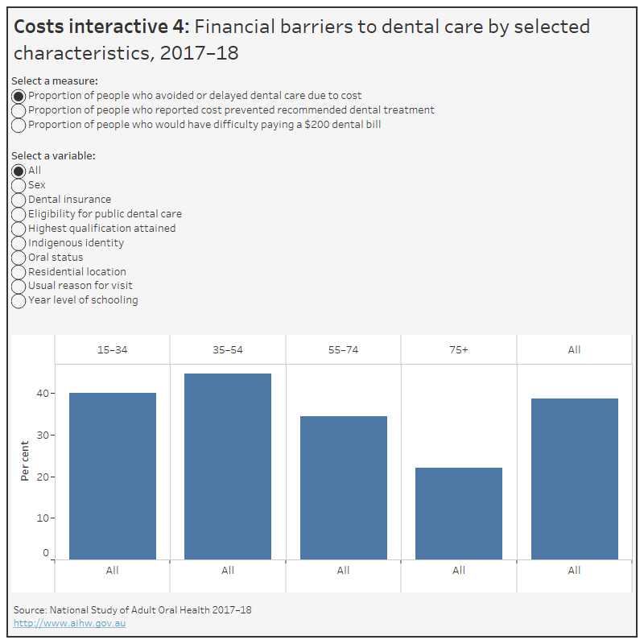Open the aihw.gov.au source link

click(69, 622)
